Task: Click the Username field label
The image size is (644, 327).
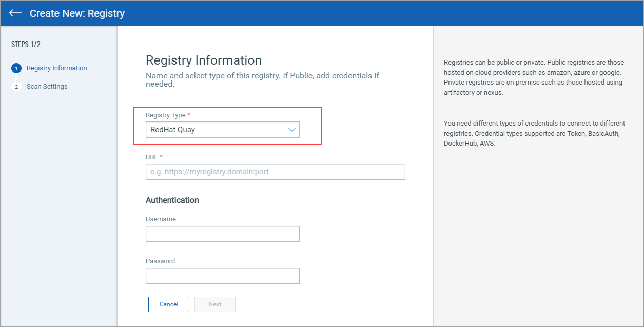Action: pyautogui.click(x=161, y=219)
